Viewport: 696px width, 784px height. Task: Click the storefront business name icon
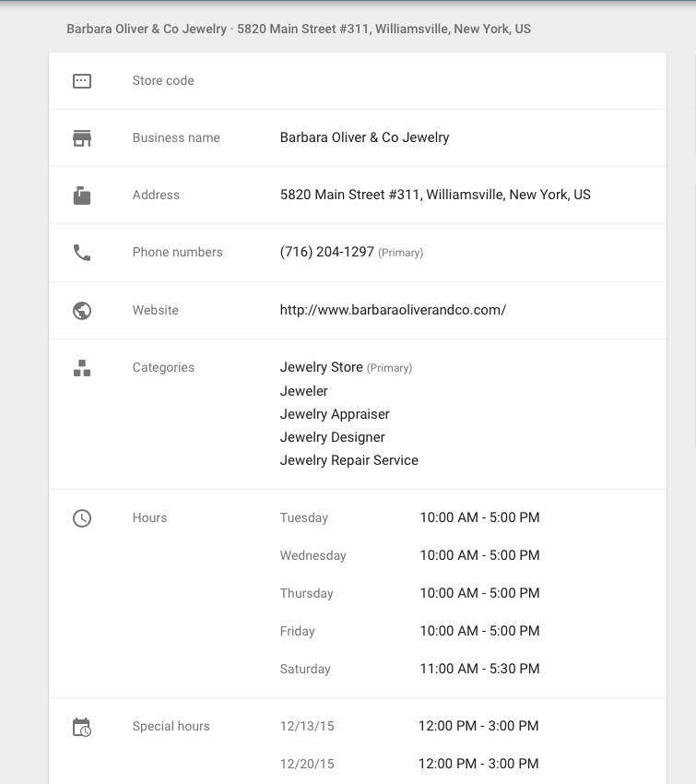click(x=82, y=138)
